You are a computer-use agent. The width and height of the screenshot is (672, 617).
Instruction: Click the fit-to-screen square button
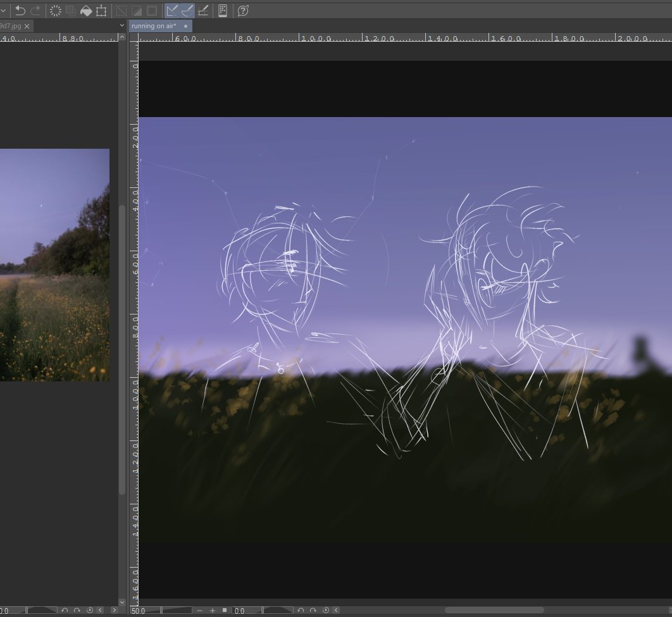225,610
